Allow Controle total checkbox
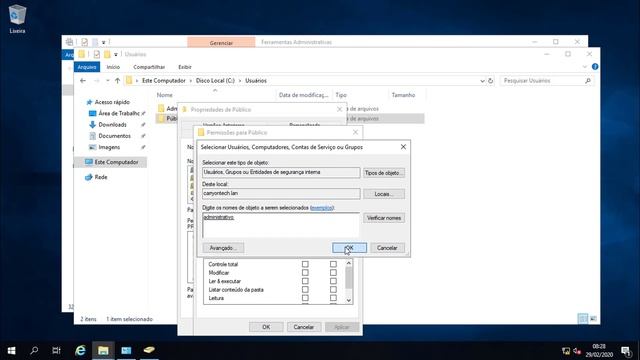This screenshot has height=360, width=640. (305, 264)
